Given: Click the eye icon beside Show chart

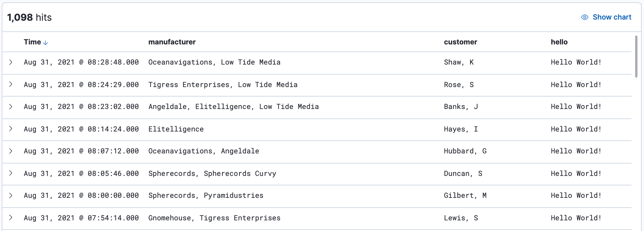Looking at the screenshot, I should click(x=584, y=17).
